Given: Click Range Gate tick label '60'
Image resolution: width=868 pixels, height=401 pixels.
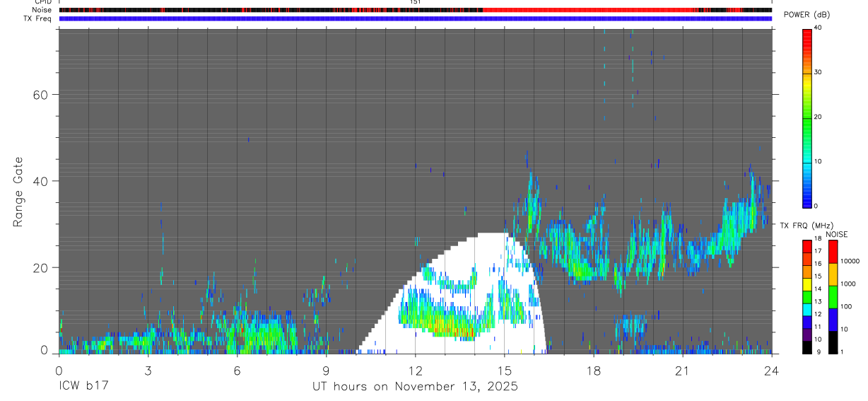Looking at the screenshot, I should tap(41, 95).
